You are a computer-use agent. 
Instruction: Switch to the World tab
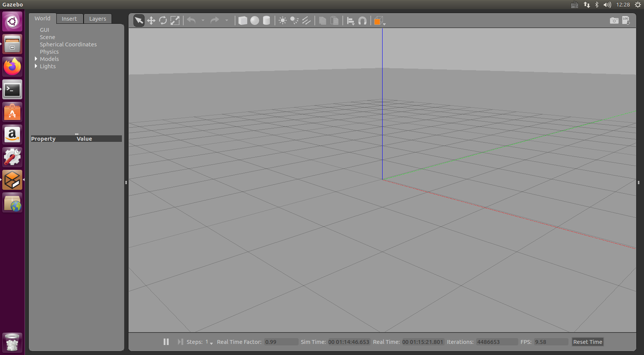[43, 18]
